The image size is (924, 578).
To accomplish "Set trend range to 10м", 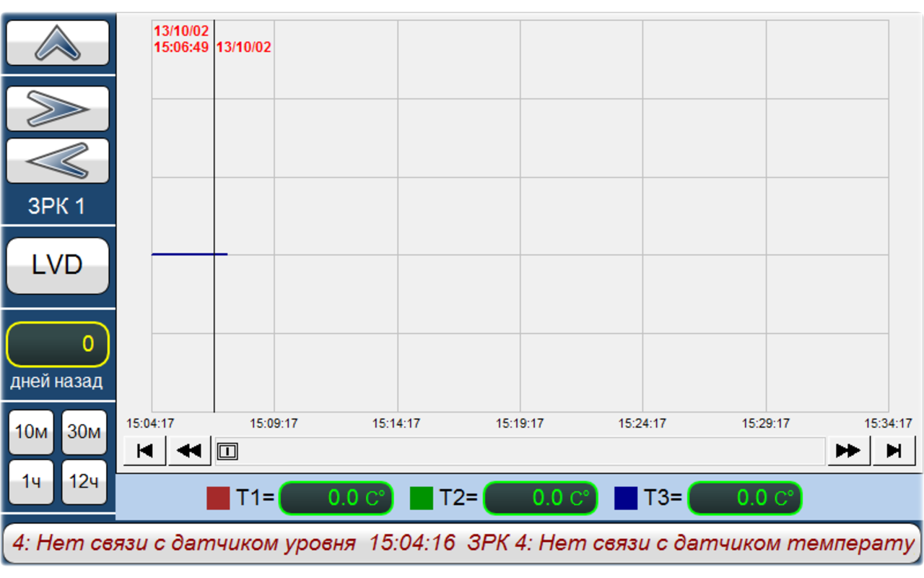I will [x=31, y=432].
